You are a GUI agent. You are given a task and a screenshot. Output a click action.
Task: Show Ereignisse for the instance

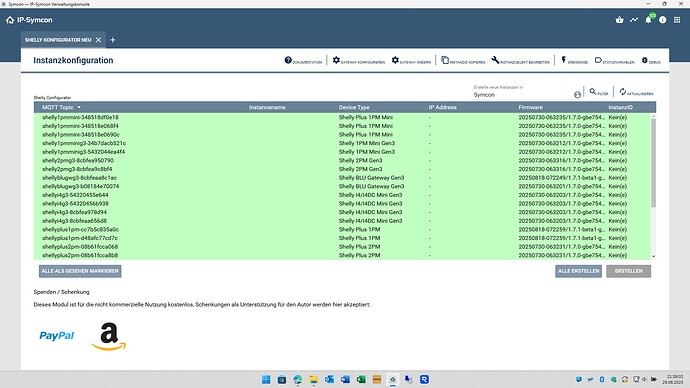(574, 61)
